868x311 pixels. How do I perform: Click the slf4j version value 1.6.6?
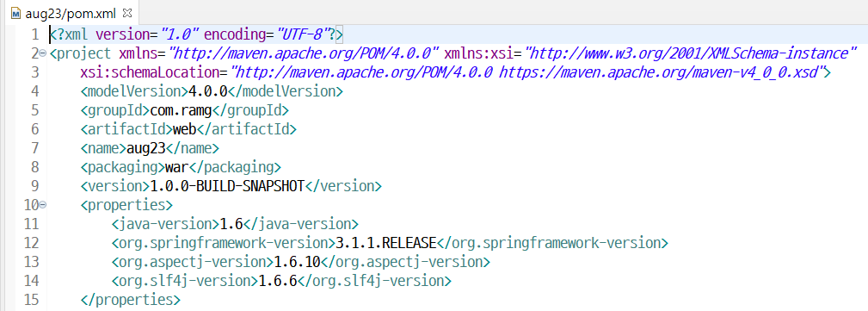(278, 281)
